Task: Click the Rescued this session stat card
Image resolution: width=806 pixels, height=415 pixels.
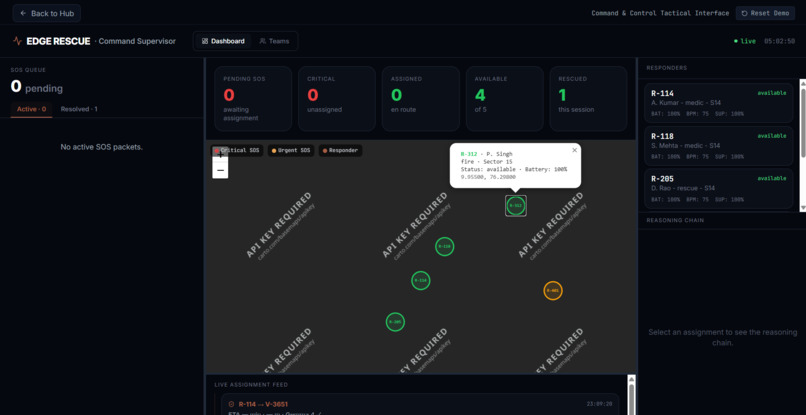Action: [x=588, y=98]
